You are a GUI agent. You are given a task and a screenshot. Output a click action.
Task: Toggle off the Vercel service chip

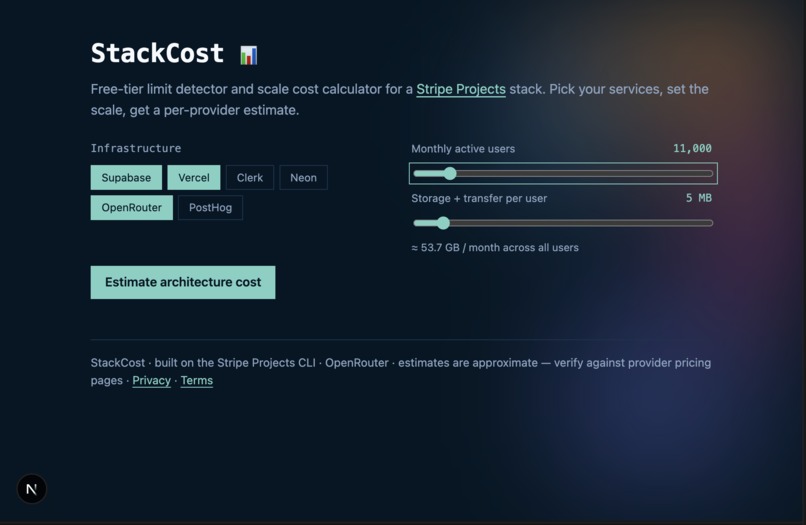194,177
